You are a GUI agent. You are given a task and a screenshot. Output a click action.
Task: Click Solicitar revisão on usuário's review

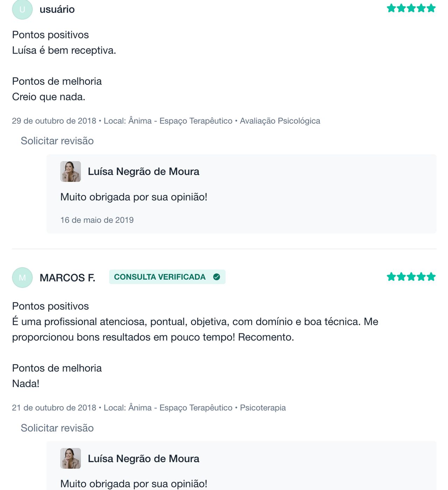57,141
